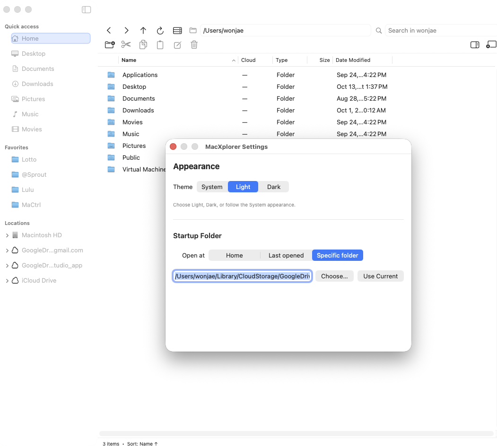Expand iCloud Drive location
Image resolution: width=497 pixels, height=448 pixels.
click(7, 281)
